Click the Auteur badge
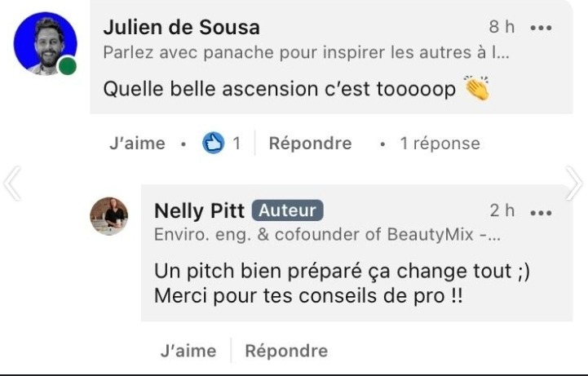Image resolution: width=588 pixels, height=376 pixels. 287,210
